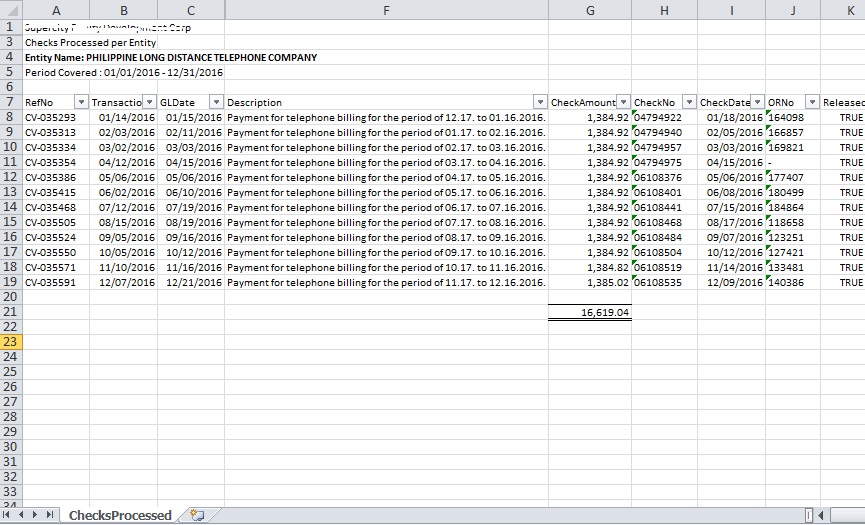This screenshot has width=865, height=525.
Task: Click the tab split handle beside the scrollbar
Action: click(x=809, y=515)
